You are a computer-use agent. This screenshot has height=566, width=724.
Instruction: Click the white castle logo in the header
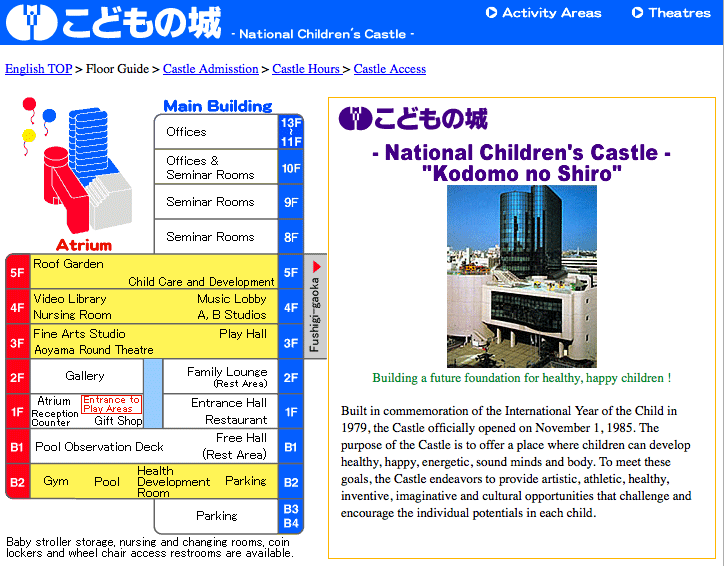tap(31, 22)
